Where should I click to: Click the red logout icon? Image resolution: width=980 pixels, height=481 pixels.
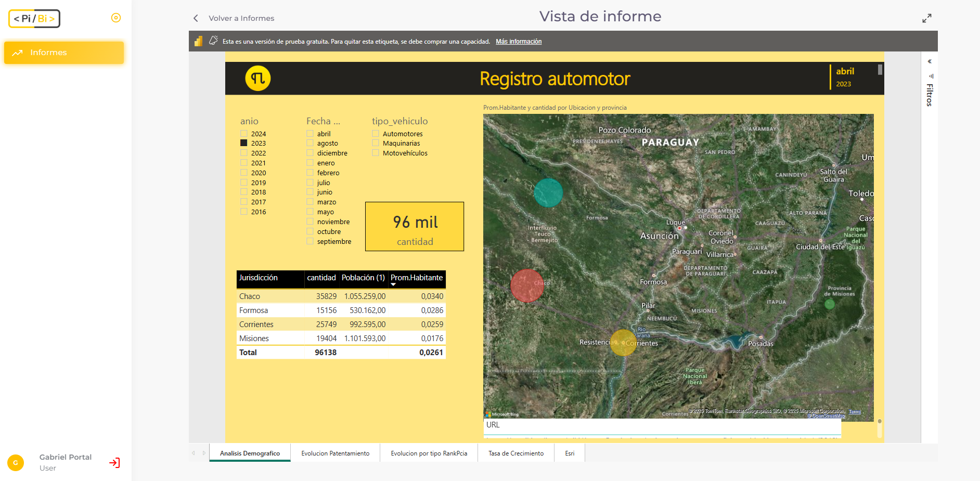(114, 463)
